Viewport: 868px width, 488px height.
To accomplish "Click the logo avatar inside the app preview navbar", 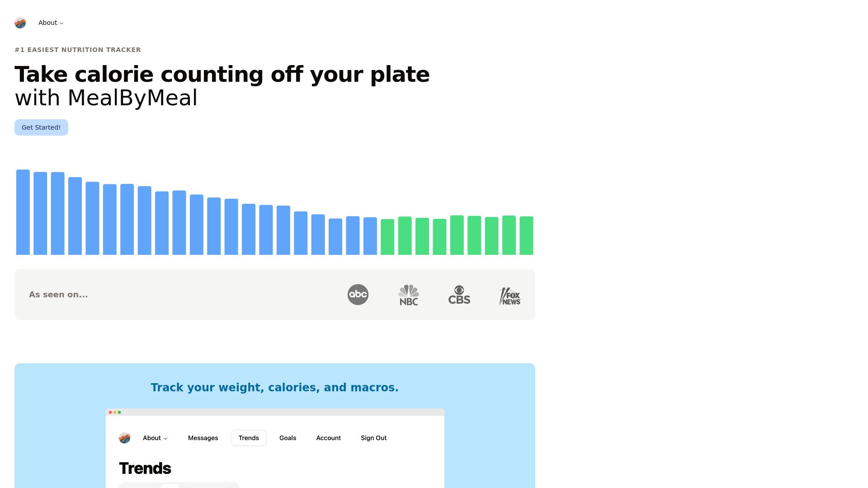I will (124, 438).
